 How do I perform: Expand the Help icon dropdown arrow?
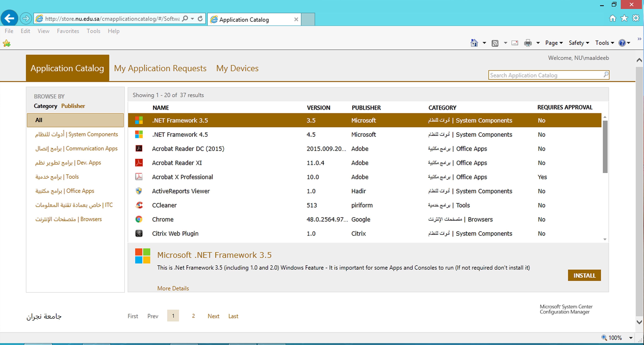pos(629,43)
